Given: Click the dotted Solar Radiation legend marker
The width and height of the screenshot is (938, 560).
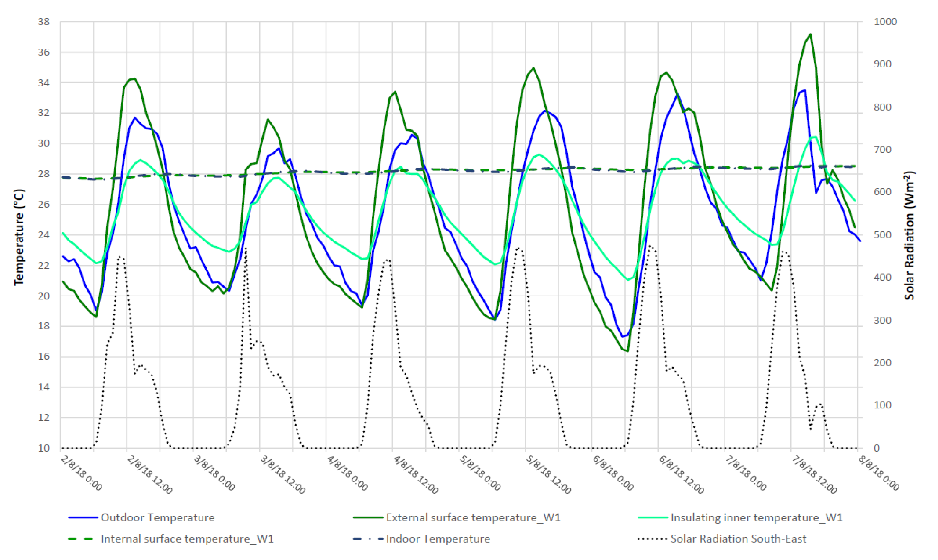Looking at the screenshot, I should coord(653,539).
